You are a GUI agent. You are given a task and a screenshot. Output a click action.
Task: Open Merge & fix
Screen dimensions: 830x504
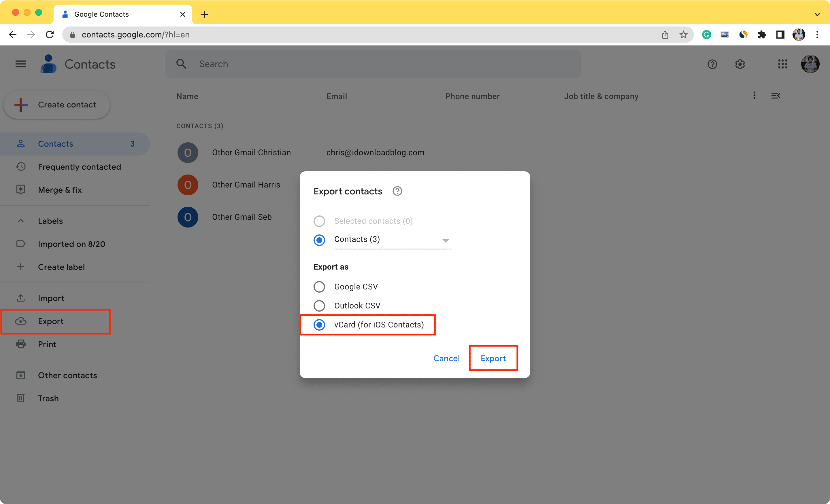point(75,190)
